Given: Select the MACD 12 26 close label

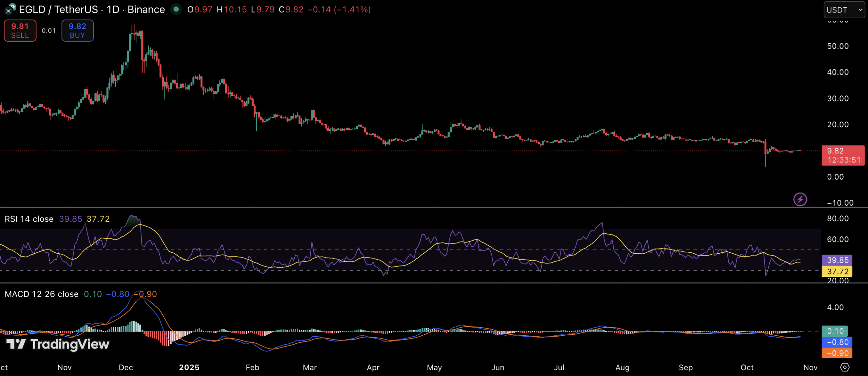Looking at the screenshot, I should [41, 294].
